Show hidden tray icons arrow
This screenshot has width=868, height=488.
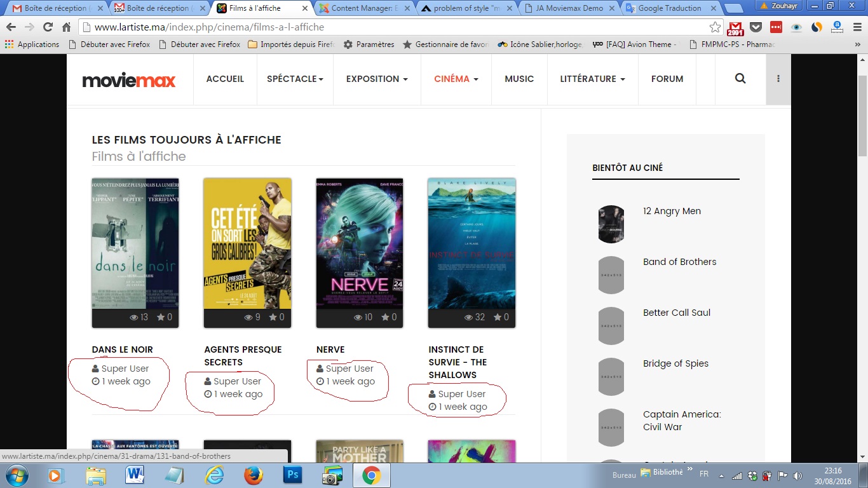pyautogui.click(x=721, y=475)
